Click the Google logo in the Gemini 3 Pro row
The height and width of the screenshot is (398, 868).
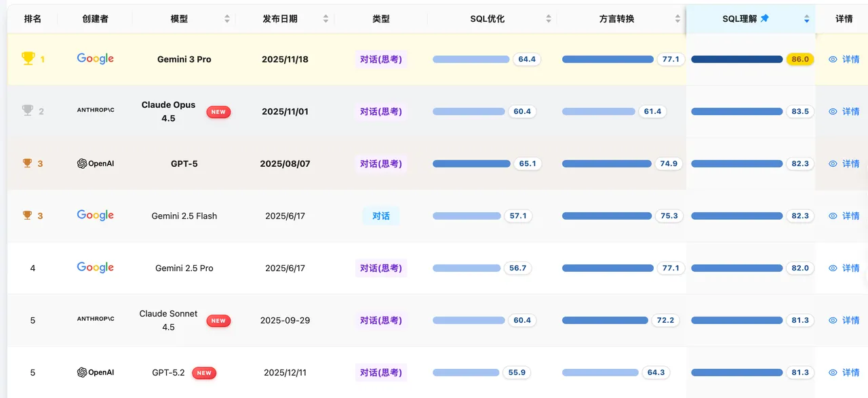pyautogui.click(x=94, y=58)
